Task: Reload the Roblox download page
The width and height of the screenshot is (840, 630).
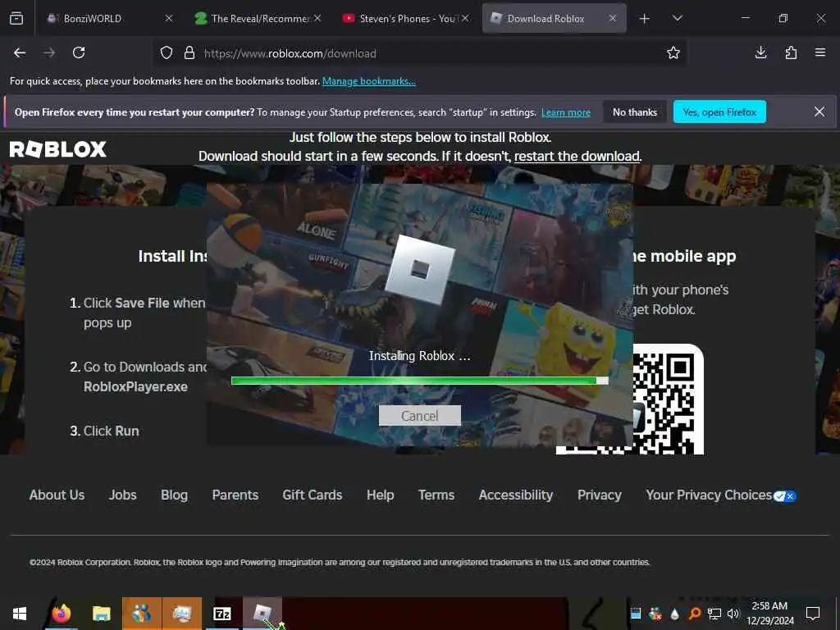Action: [x=79, y=52]
